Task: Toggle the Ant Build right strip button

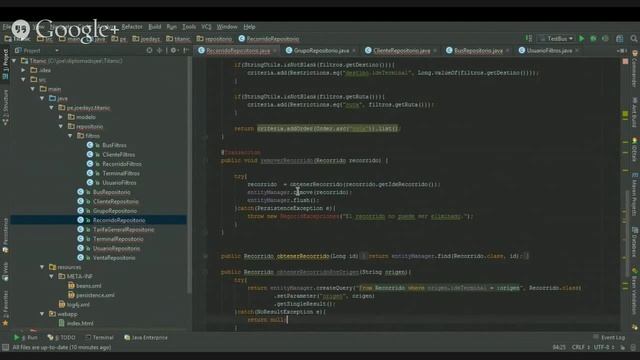Action: 635,112
